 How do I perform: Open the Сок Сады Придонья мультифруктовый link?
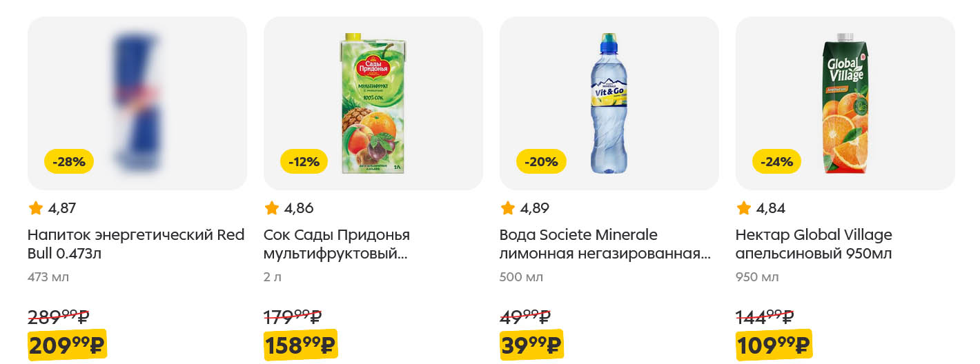337,244
